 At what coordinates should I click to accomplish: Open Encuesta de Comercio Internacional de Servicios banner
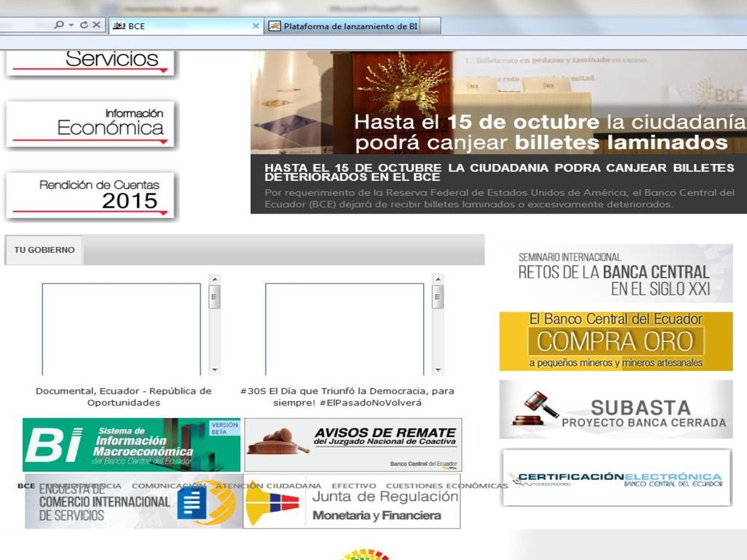click(134, 502)
